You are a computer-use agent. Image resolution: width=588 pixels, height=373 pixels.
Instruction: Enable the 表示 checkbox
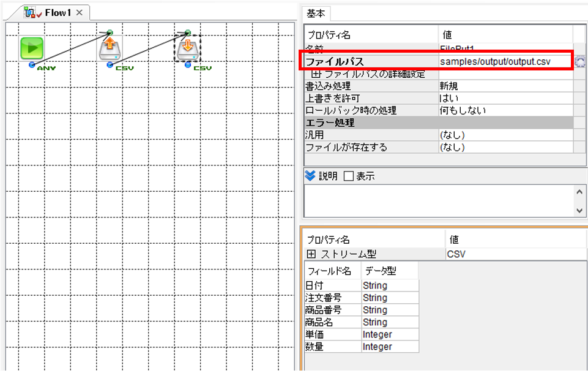pyautogui.click(x=348, y=176)
